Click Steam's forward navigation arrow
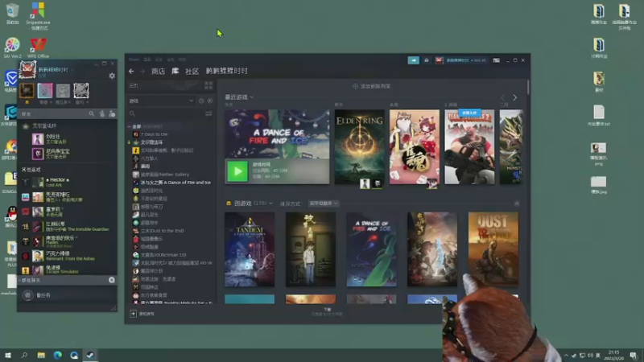The image size is (644, 362). point(142,71)
